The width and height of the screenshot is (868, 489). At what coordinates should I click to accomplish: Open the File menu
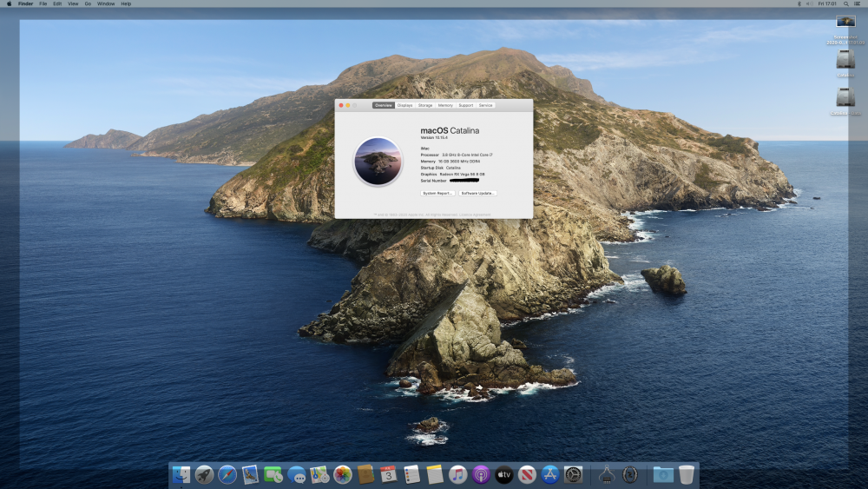[x=43, y=3]
